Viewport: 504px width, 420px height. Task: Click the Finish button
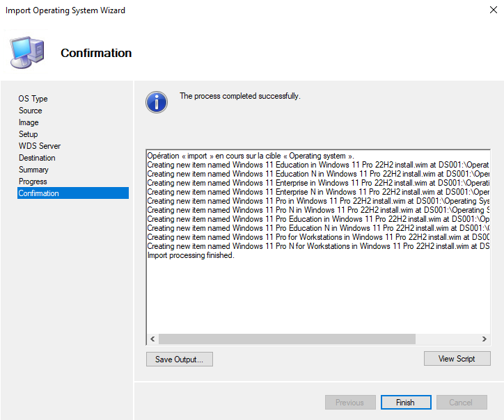pos(406,402)
